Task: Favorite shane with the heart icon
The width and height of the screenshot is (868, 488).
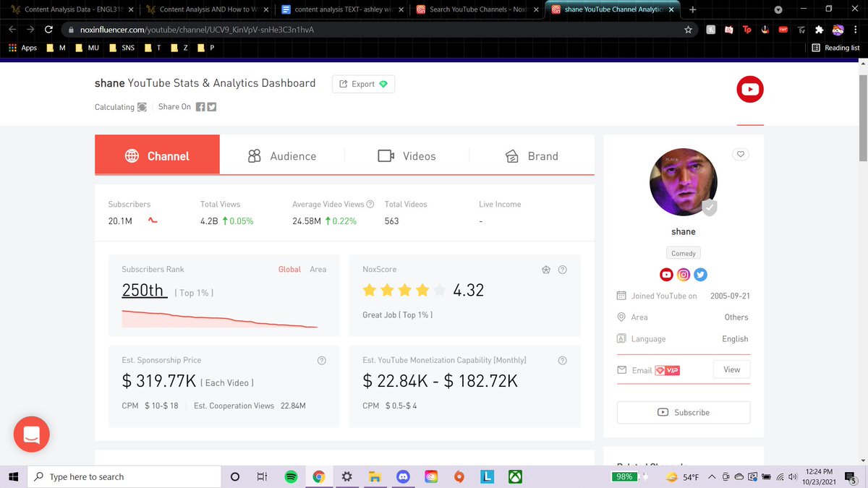Action: pyautogui.click(x=741, y=154)
